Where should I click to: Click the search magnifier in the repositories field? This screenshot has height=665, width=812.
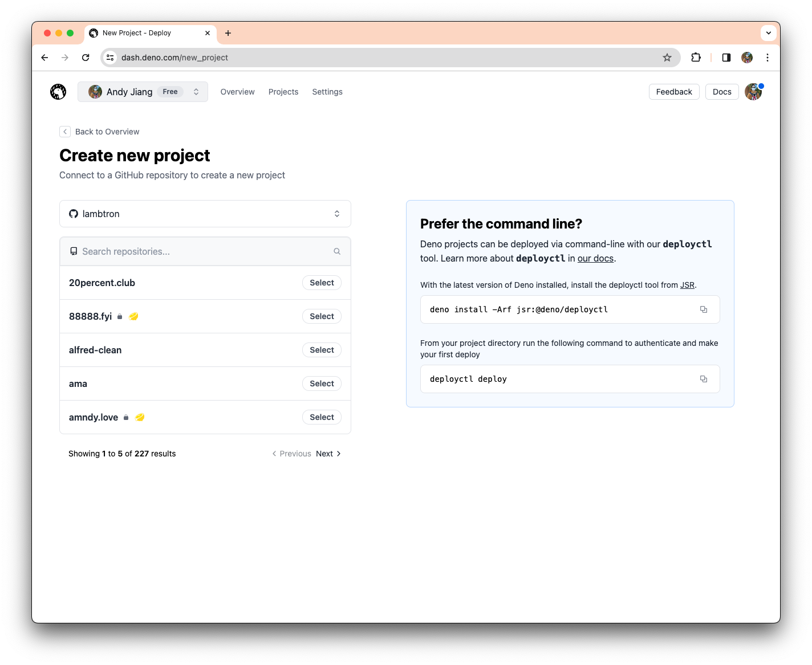[x=337, y=251]
